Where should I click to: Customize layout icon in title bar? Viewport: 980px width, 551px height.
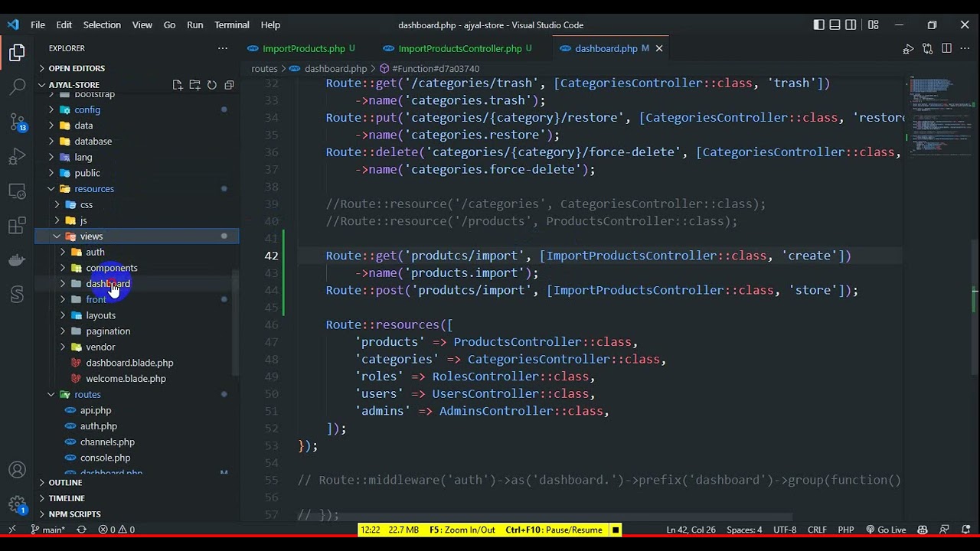(874, 24)
